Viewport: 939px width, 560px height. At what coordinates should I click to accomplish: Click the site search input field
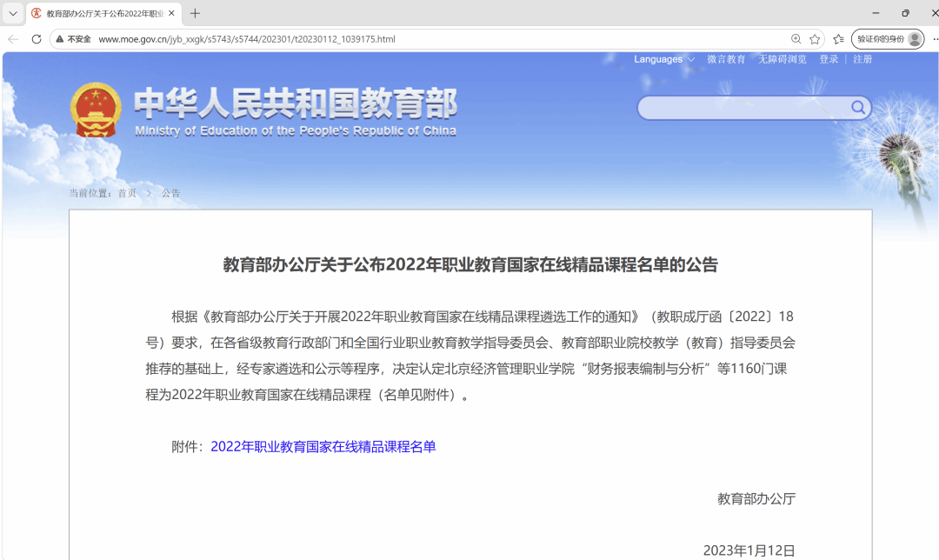(743, 108)
